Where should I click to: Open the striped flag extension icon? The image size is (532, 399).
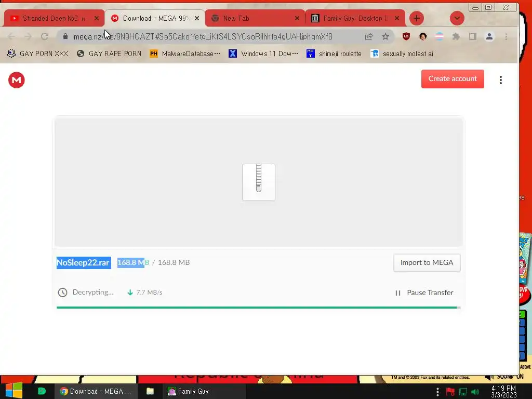(440, 37)
